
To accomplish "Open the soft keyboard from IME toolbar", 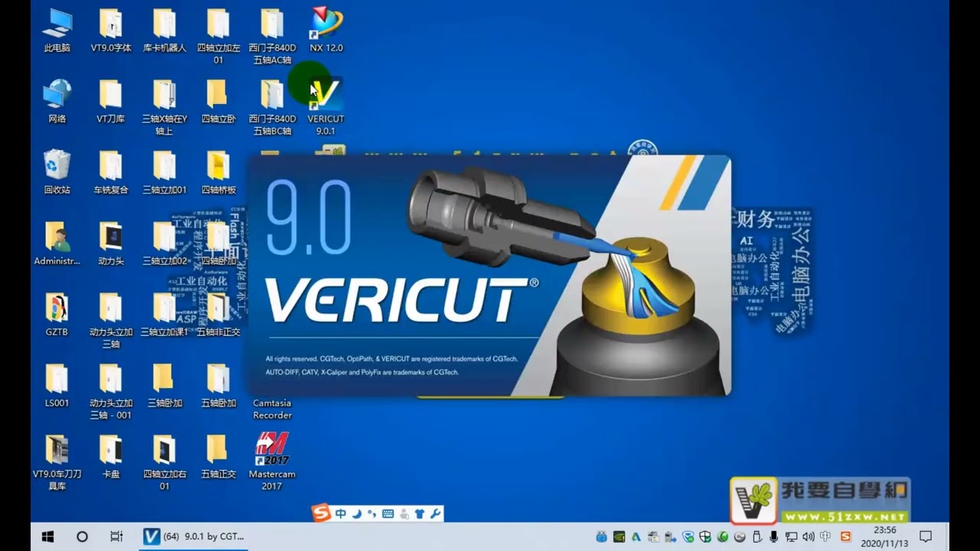I will pyautogui.click(x=388, y=514).
